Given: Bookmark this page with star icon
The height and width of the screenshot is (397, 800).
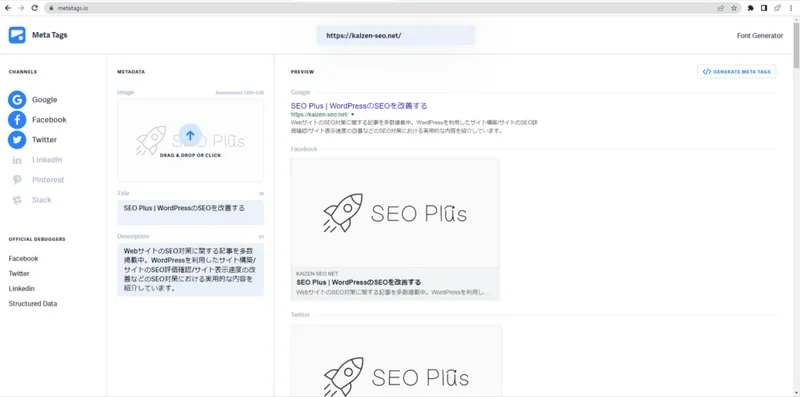Looking at the screenshot, I should point(734,8).
